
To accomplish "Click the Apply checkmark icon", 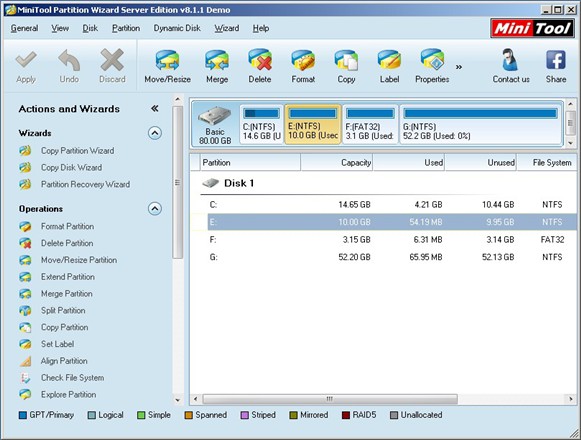I will click(26, 60).
